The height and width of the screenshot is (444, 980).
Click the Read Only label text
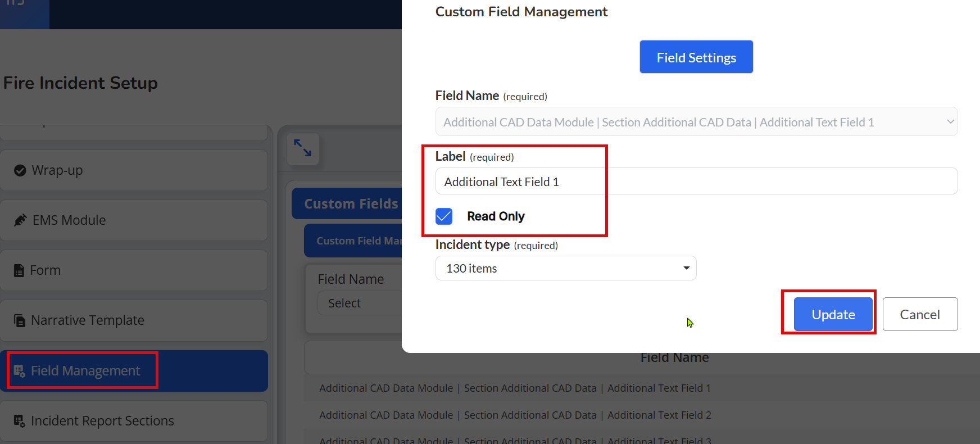click(496, 216)
